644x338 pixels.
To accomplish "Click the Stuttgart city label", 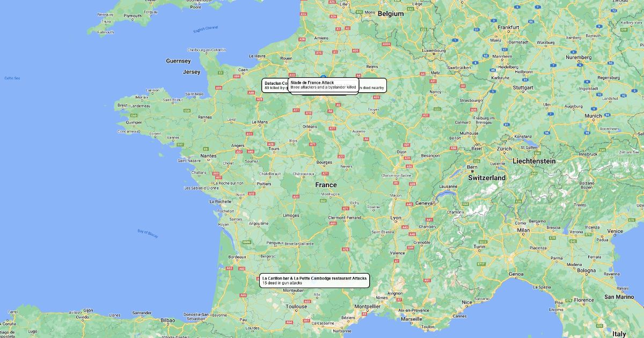I will click(523, 87).
